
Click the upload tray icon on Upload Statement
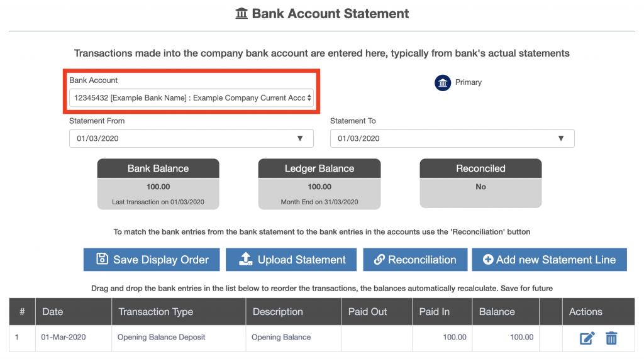tap(246, 259)
